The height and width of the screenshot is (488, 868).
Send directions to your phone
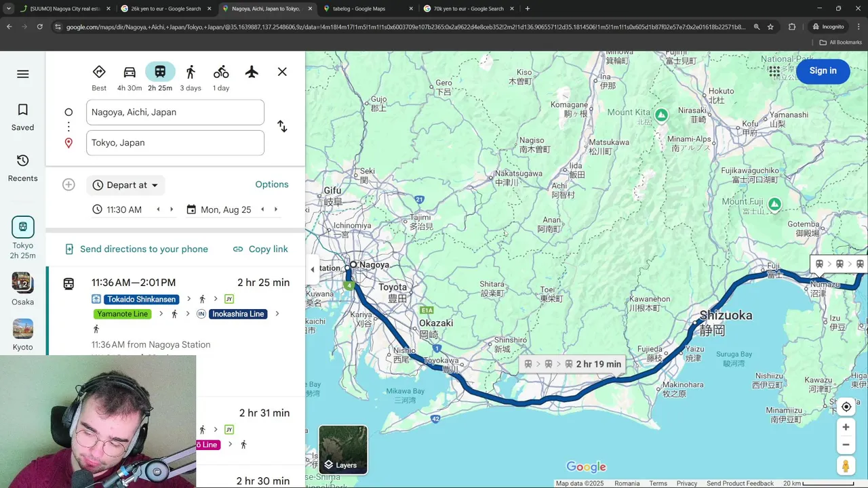pyautogui.click(x=136, y=249)
